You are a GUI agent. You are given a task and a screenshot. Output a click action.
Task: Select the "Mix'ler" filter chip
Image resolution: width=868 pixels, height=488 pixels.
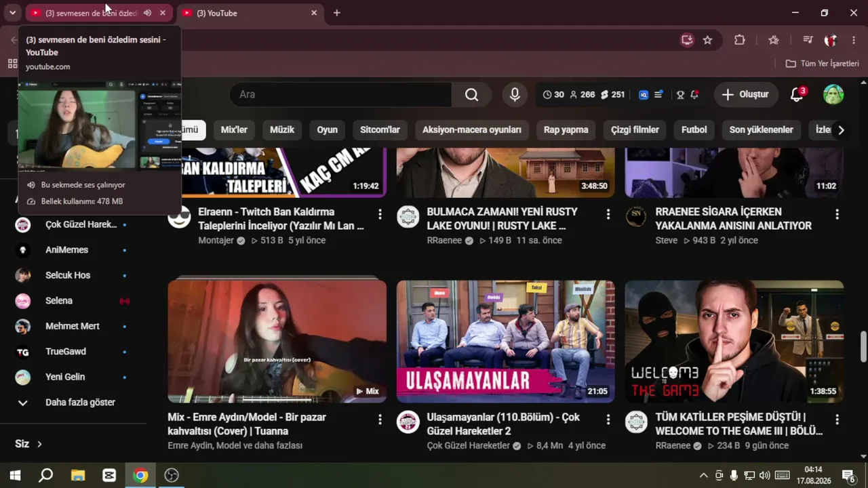click(234, 129)
